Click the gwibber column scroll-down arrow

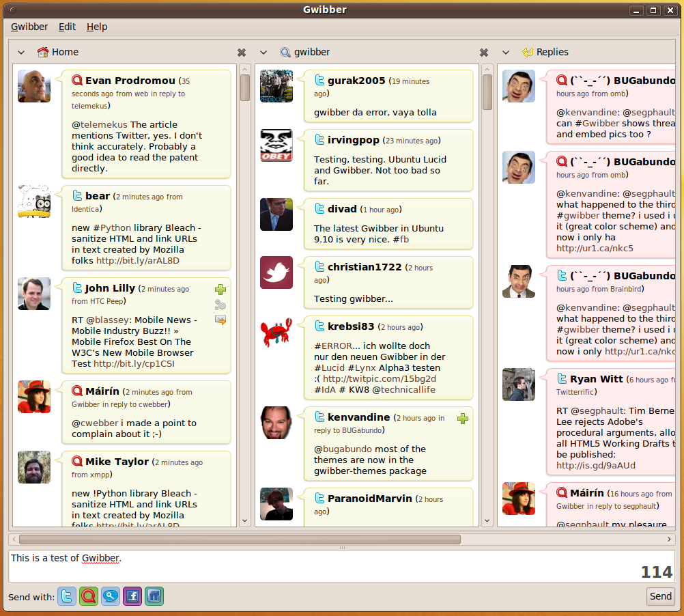(487, 520)
